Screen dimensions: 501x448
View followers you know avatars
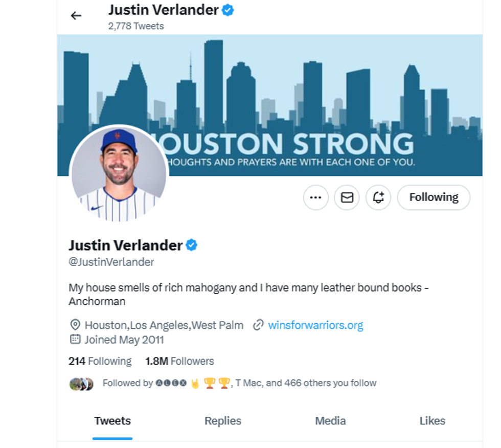pyautogui.click(x=81, y=384)
